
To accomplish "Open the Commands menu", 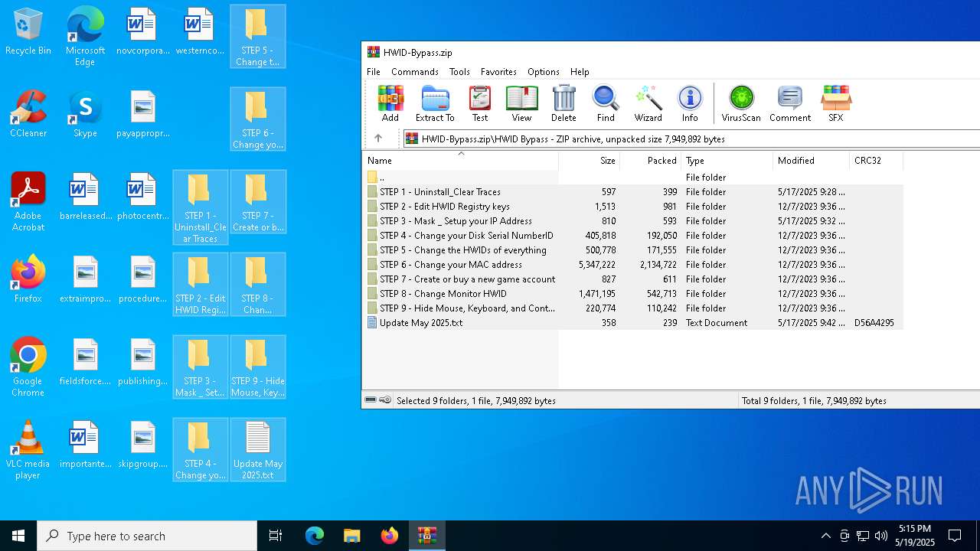I will click(415, 72).
